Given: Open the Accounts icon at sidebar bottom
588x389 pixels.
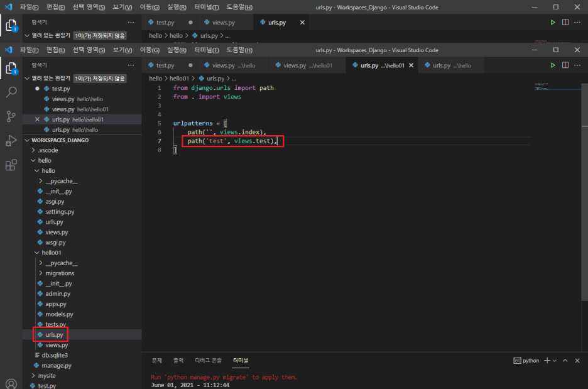Looking at the screenshot, I should pos(11,384).
